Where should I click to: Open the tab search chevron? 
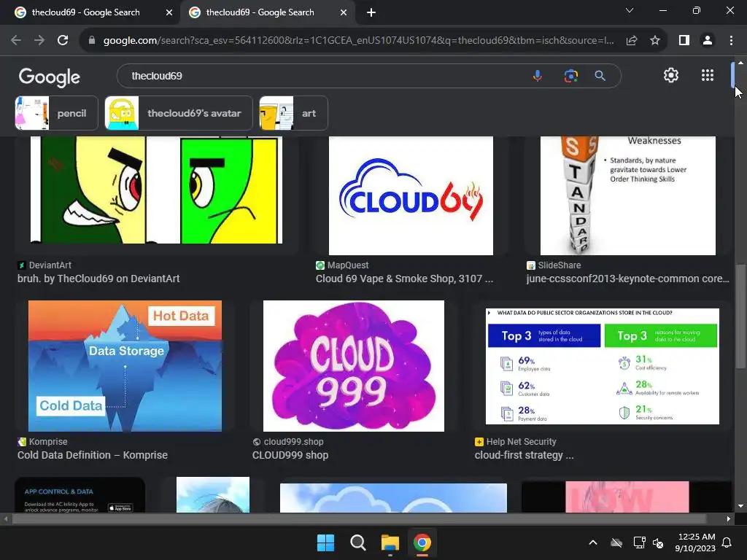[x=630, y=10]
